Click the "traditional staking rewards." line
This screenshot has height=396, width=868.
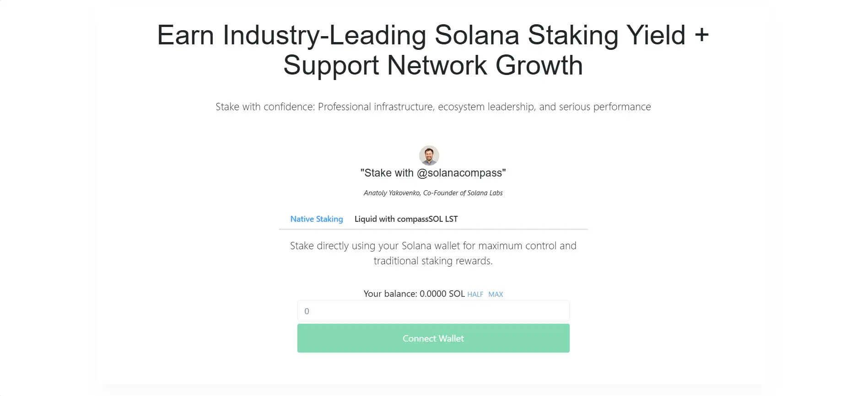point(433,261)
